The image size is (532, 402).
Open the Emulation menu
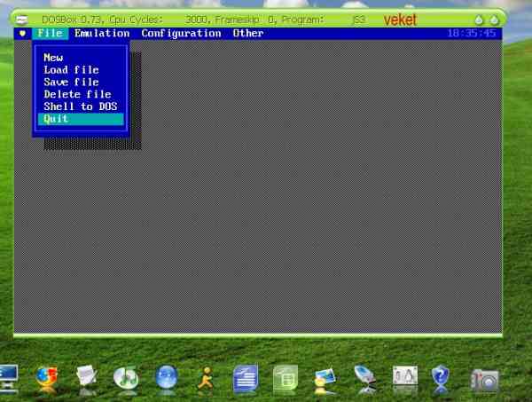pos(102,33)
